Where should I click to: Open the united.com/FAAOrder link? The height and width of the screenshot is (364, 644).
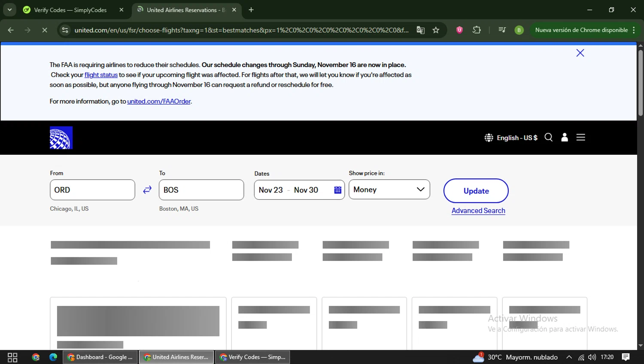(x=159, y=101)
